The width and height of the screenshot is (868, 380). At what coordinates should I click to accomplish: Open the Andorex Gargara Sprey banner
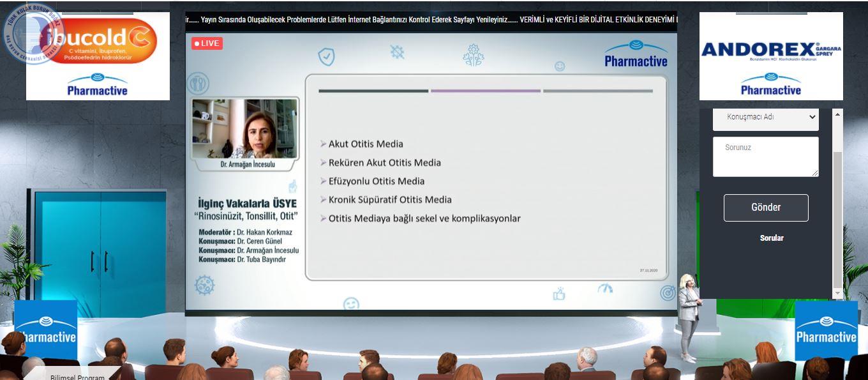click(771, 56)
